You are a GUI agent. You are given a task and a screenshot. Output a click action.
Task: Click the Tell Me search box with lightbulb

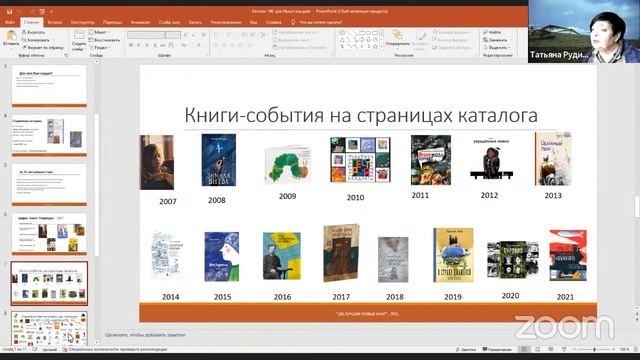pyautogui.click(x=317, y=22)
